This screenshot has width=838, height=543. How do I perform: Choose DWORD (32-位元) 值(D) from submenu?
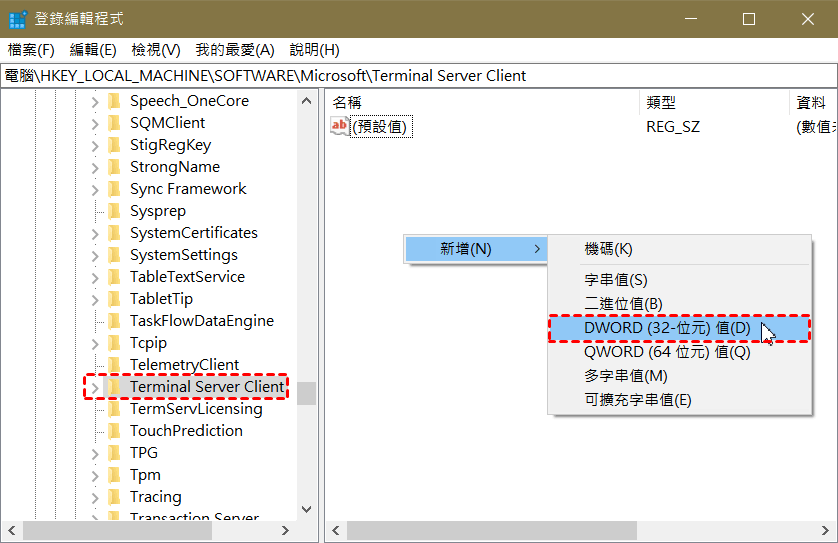(679, 328)
